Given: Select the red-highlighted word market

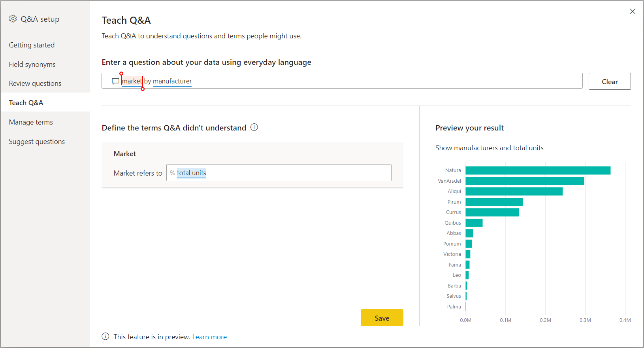Looking at the screenshot, I should [x=132, y=81].
